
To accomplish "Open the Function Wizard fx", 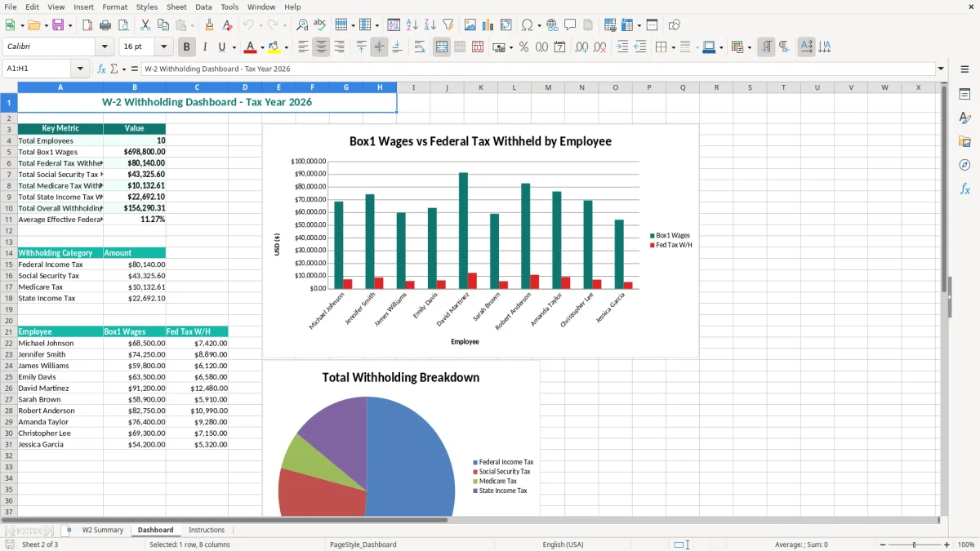I will [101, 69].
